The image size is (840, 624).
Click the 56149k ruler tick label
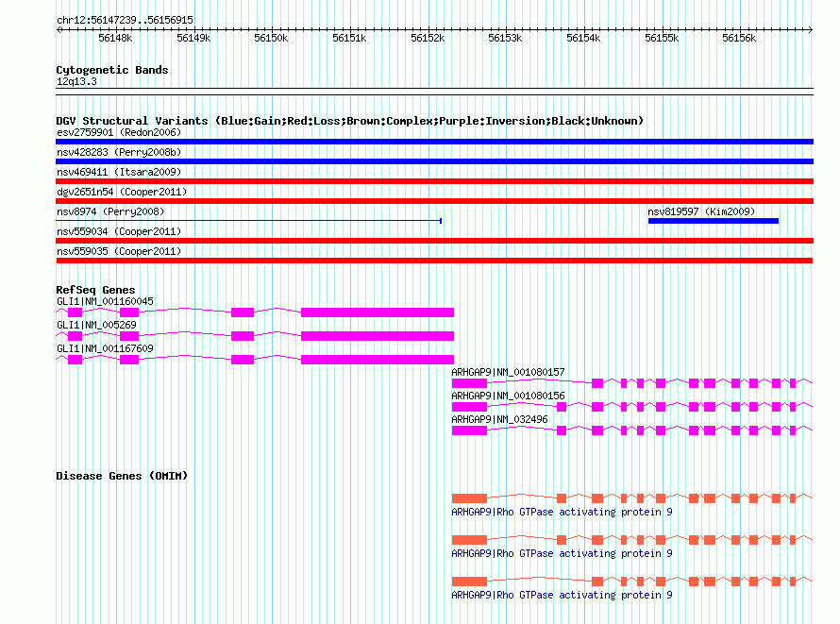point(193,39)
